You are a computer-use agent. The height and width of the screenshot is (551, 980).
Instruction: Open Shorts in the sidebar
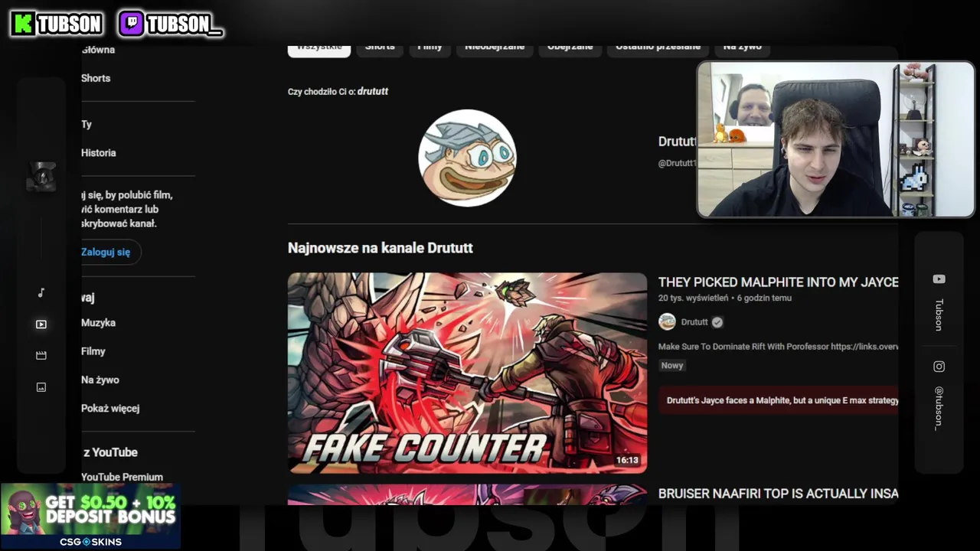tap(96, 78)
